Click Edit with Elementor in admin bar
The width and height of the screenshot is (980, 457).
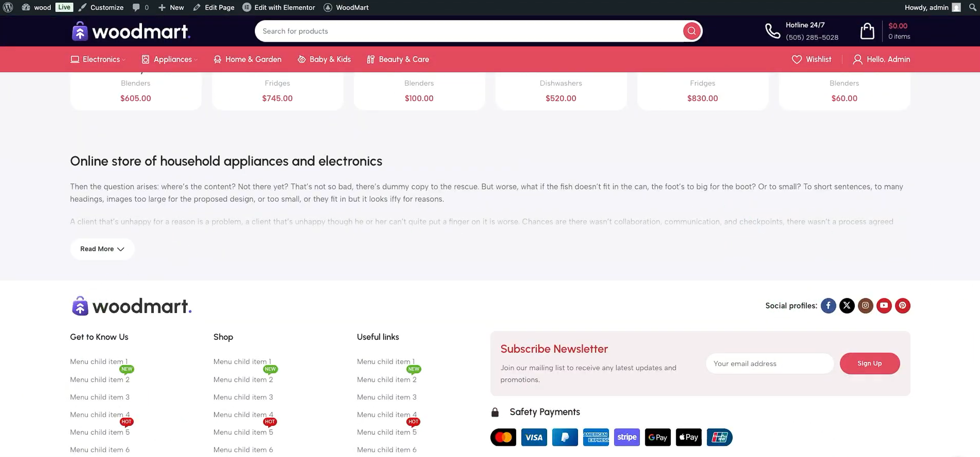[279, 7]
